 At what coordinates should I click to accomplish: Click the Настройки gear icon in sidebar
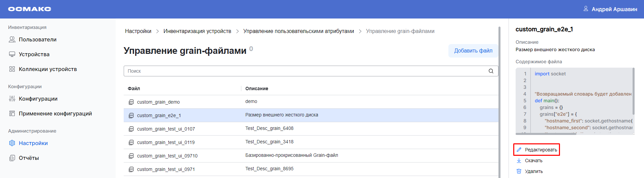(x=12, y=143)
